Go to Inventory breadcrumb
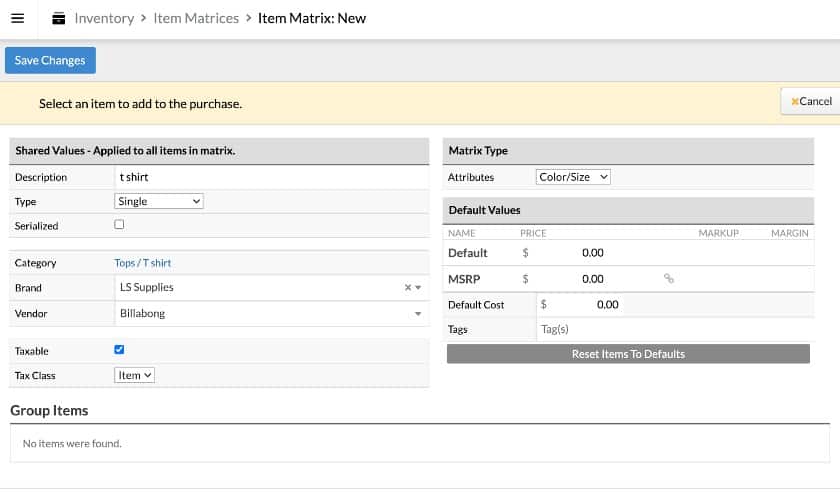 pyautogui.click(x=104, y=18)
